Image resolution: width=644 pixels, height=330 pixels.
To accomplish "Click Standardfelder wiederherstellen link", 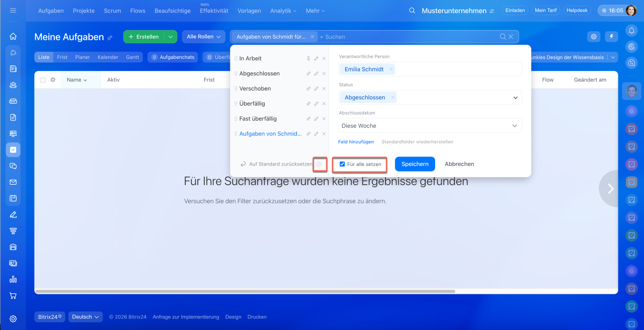I will [417, 142].
